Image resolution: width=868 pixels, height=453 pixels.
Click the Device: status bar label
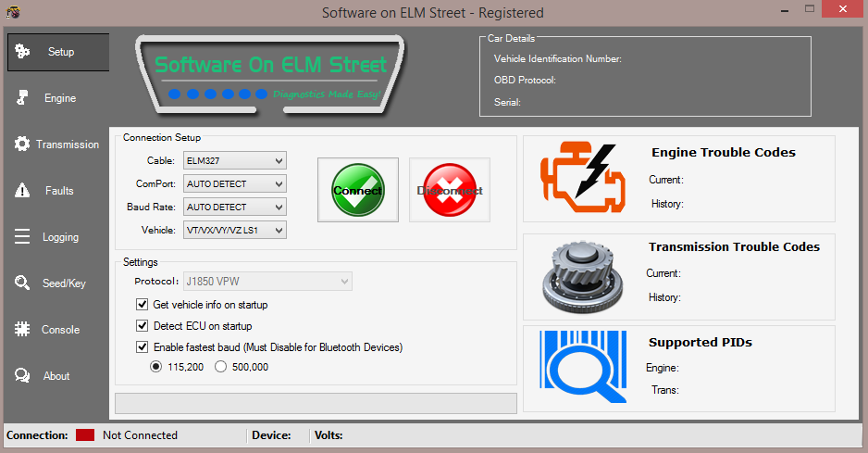[271, 435]
